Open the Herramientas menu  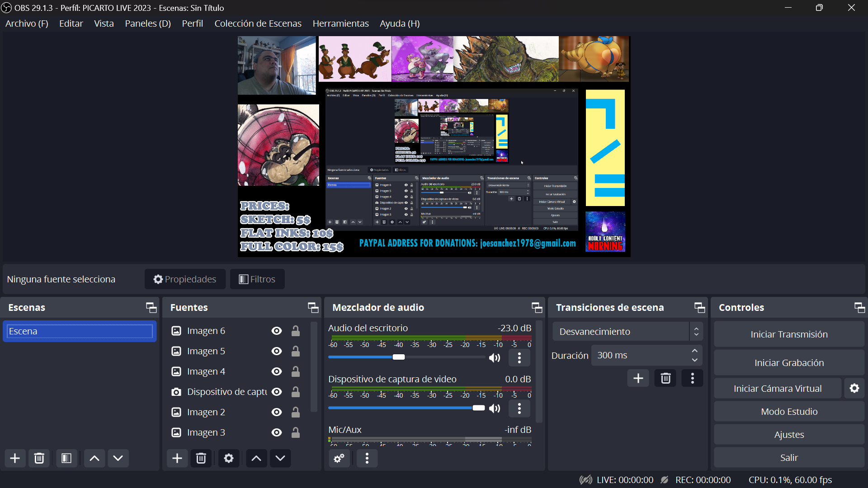pos(340,23)
